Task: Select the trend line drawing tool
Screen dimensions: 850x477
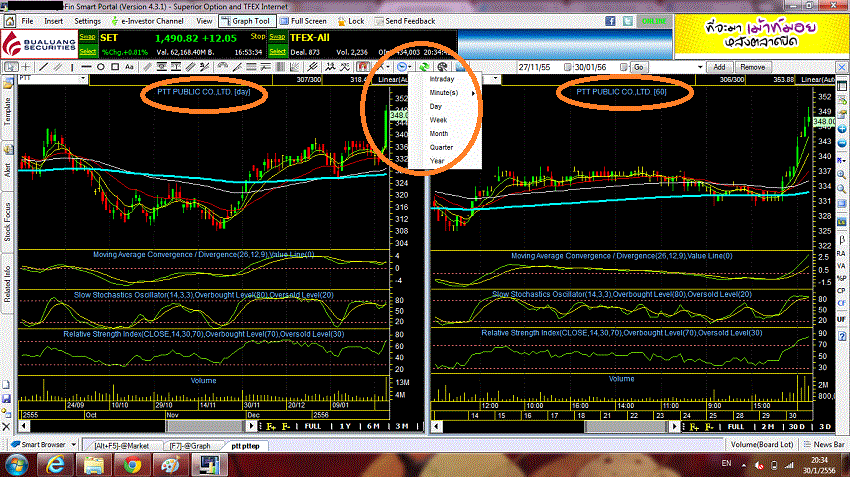Action: tap(43, 67)
